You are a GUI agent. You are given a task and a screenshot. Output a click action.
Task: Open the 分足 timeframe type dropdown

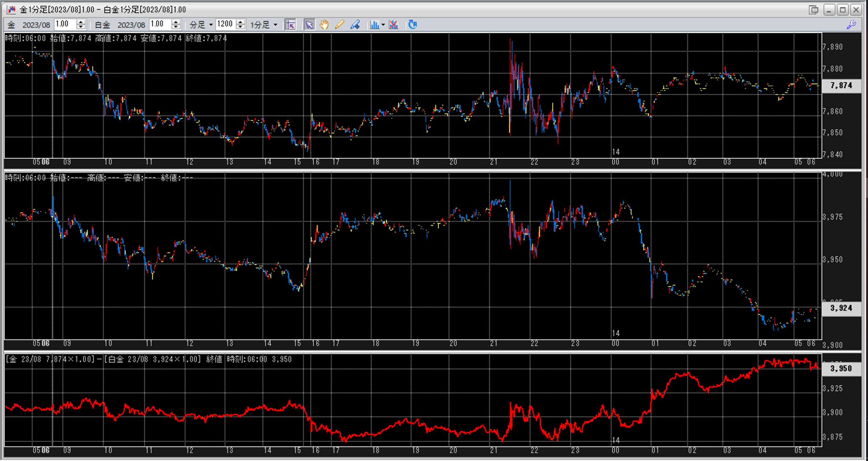pos(201,25)
